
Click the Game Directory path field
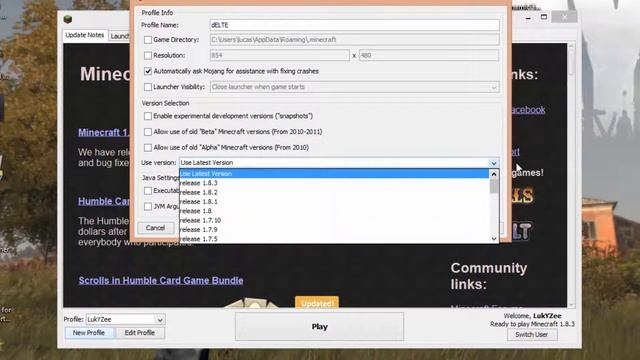(x=354, y=40)
